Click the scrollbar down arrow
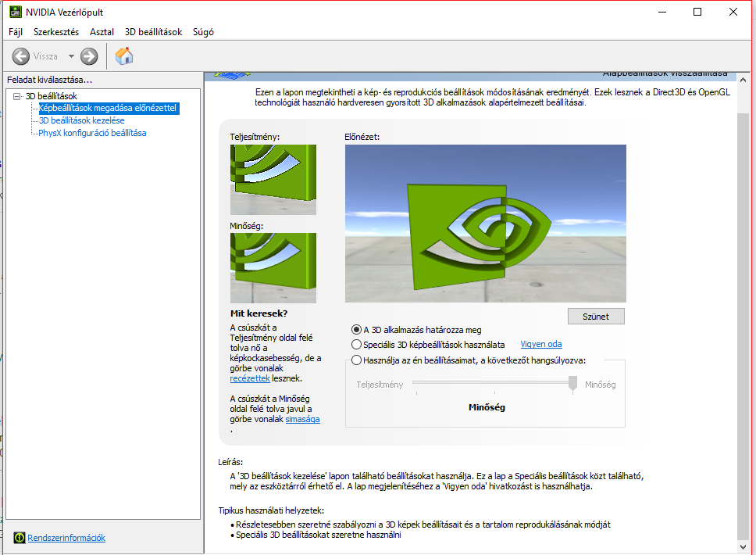 (743, 547)
